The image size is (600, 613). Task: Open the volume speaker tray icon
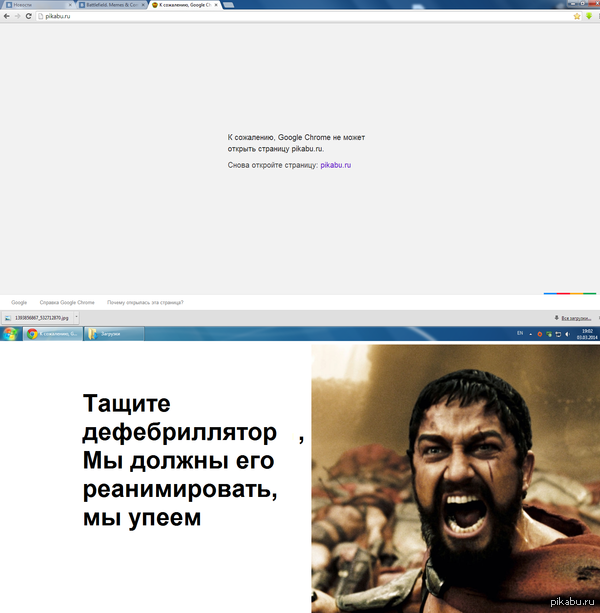(568, 334)
